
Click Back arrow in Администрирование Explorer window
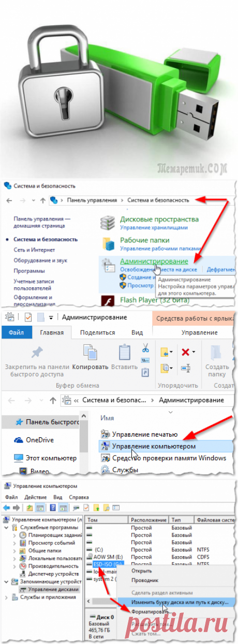coord(10,400)
